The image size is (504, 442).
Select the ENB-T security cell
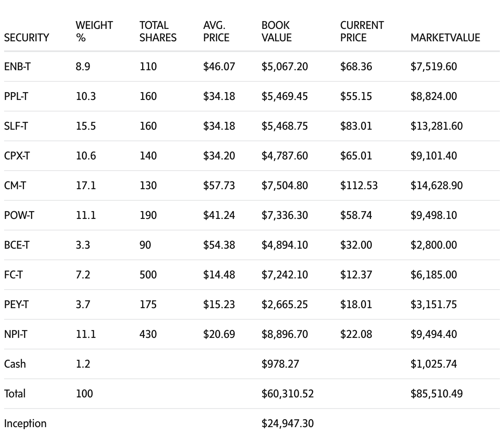(x=17, y=67)
